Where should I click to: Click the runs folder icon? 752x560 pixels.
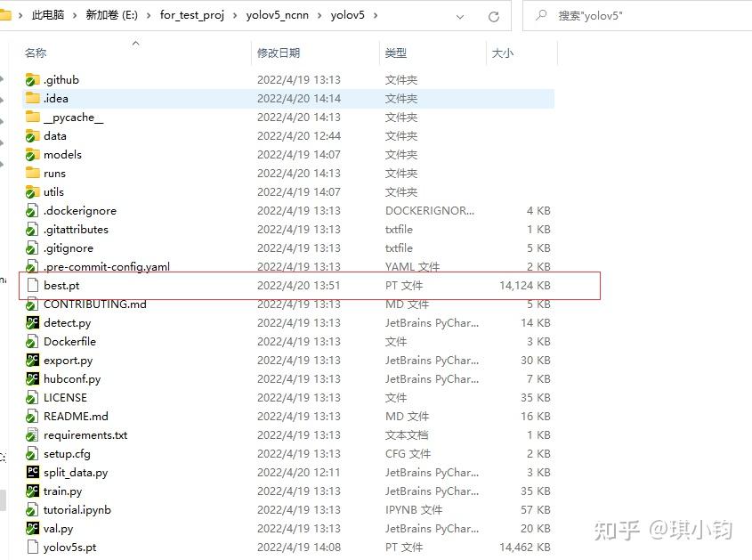[x=33, y=174]
